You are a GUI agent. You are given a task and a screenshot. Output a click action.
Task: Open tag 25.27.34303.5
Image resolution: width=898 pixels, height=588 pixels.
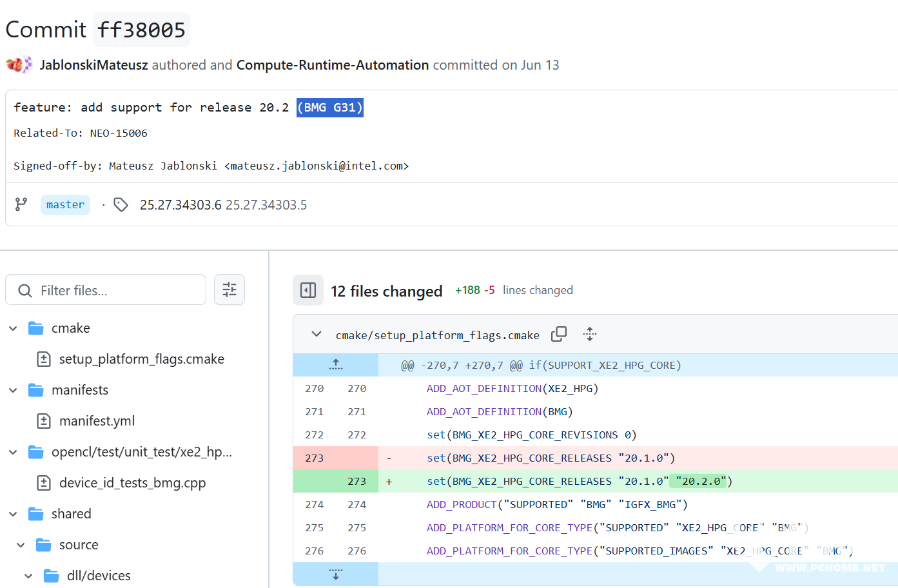click(266, 205)
